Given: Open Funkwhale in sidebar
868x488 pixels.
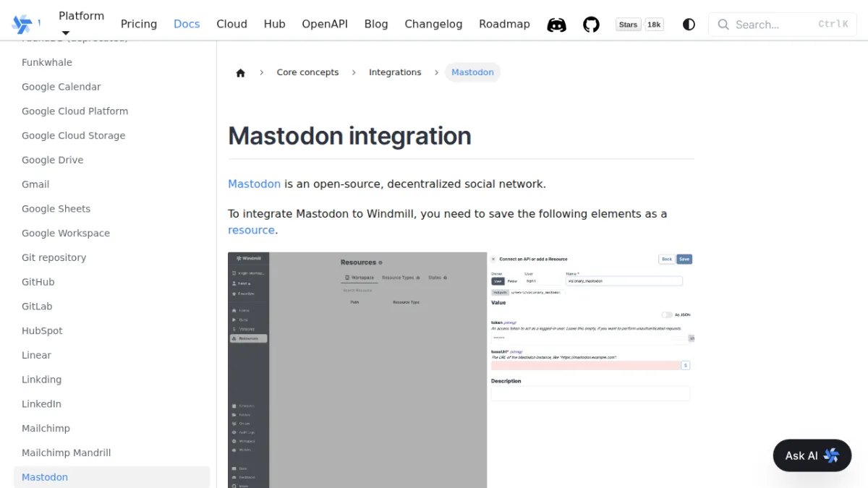Looking at the screenshot, I should coord(47,62).
